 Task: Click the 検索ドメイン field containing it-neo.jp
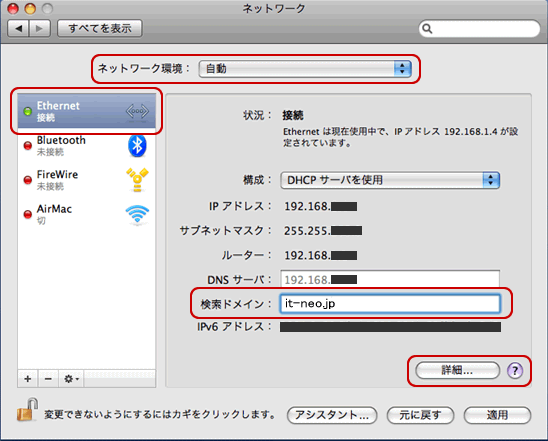[390, 304]
